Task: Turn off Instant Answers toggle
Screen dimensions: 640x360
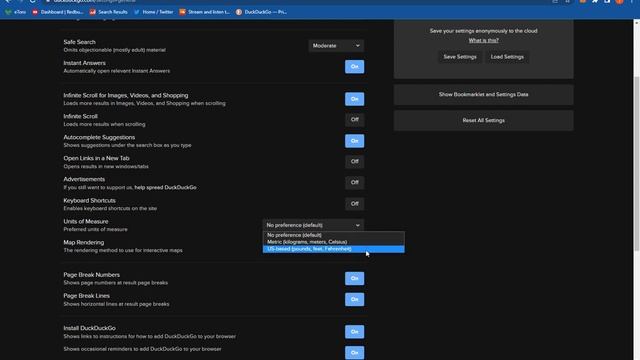Action: pyautogui.click(x=354, y=67)
